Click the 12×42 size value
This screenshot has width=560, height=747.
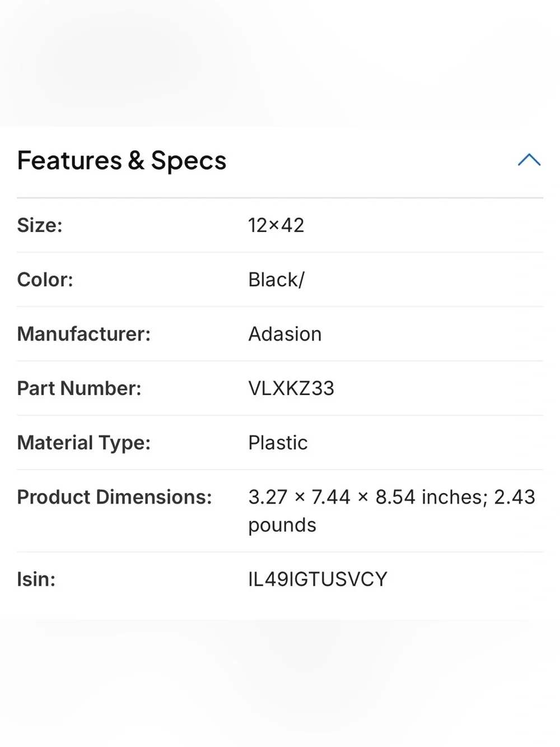pos(276,225)
